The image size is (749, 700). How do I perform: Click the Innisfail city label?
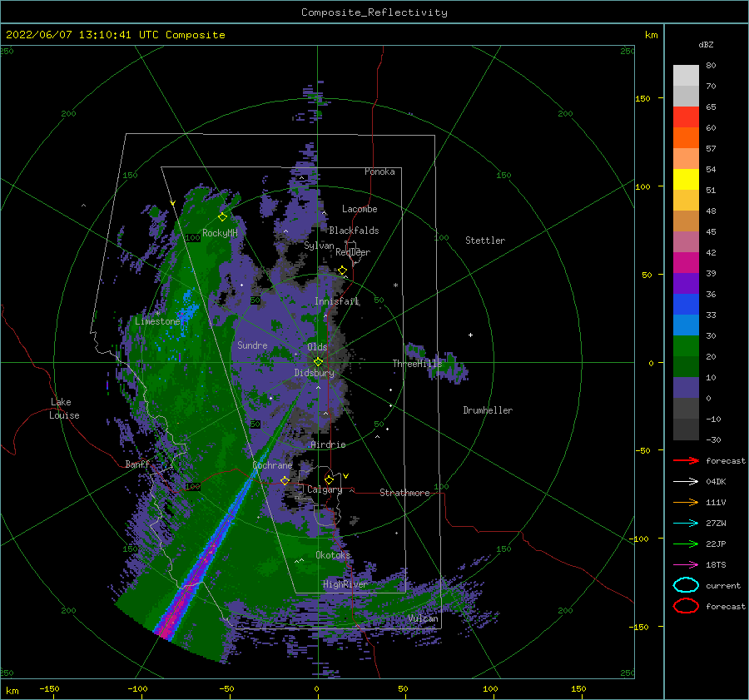(336, 301)
